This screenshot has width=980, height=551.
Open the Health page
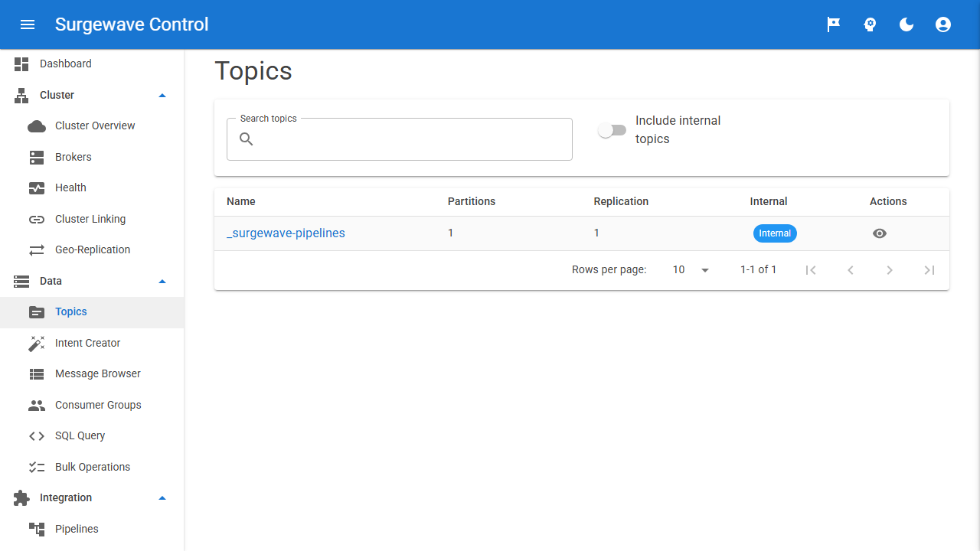click(x=92, y=188)
